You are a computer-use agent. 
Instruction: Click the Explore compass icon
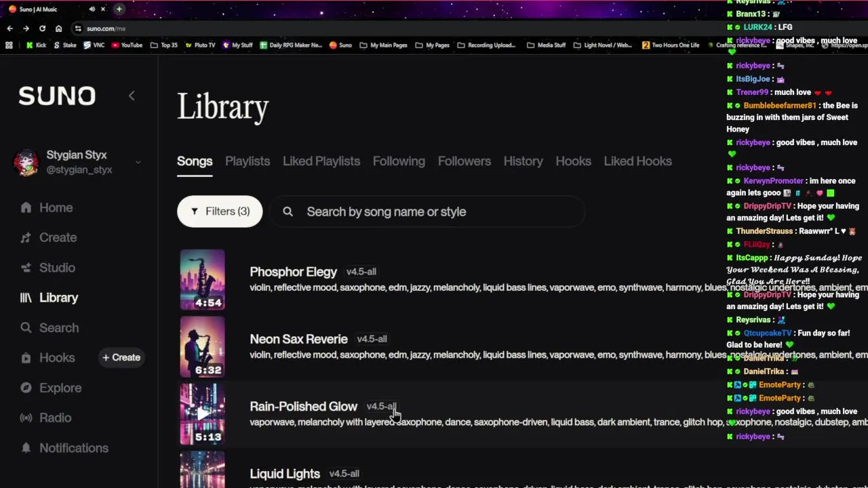[x=26, y=388]
